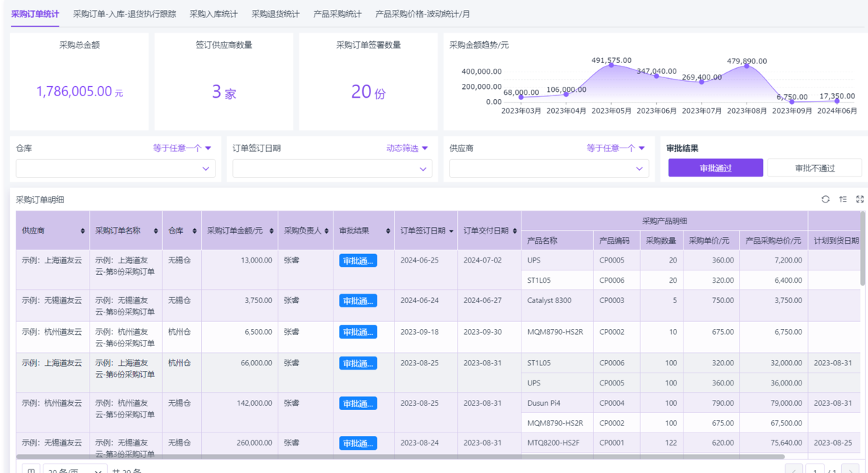The image size is (868, 473).
Task: Click the 2023年05月 data point on chart
Action: pyautogui.click(x=612, y=65)
